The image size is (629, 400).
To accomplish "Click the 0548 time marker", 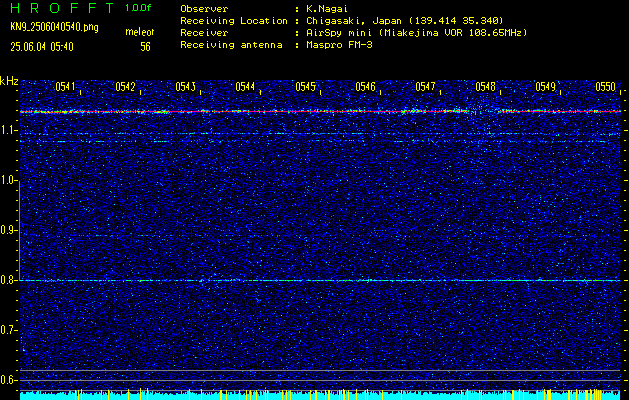I will click(485, 87).
